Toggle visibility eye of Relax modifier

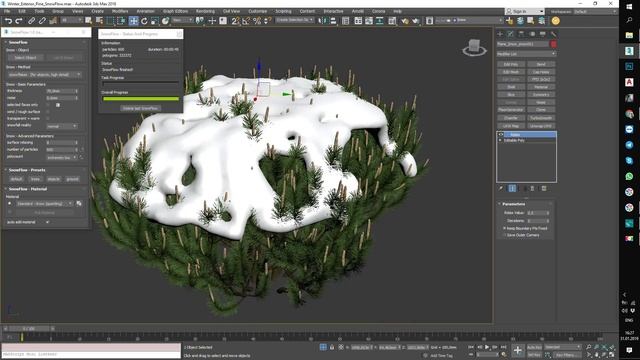pos(501,134)
